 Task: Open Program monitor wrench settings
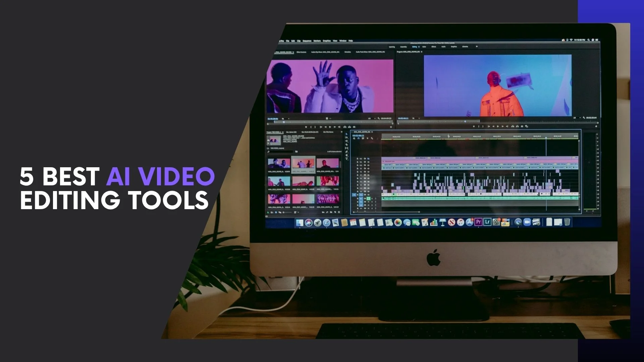pyautogui.click(x=584, y=118)
